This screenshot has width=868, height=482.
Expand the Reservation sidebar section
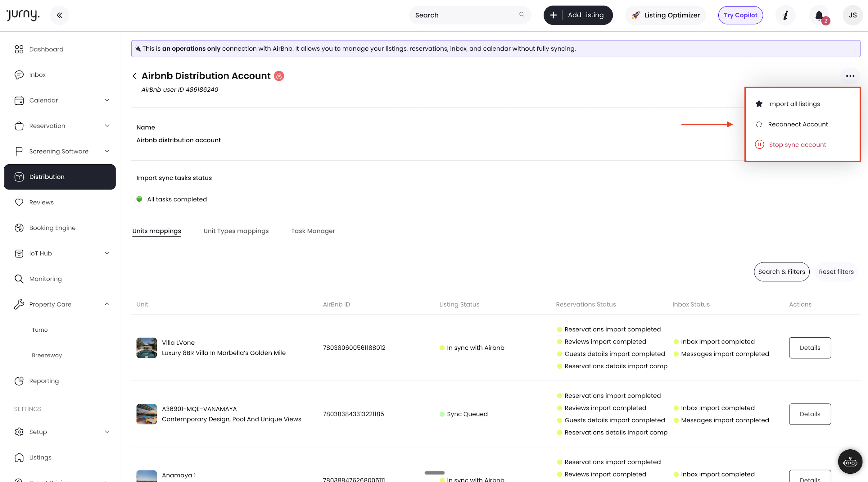coord(107,126)
